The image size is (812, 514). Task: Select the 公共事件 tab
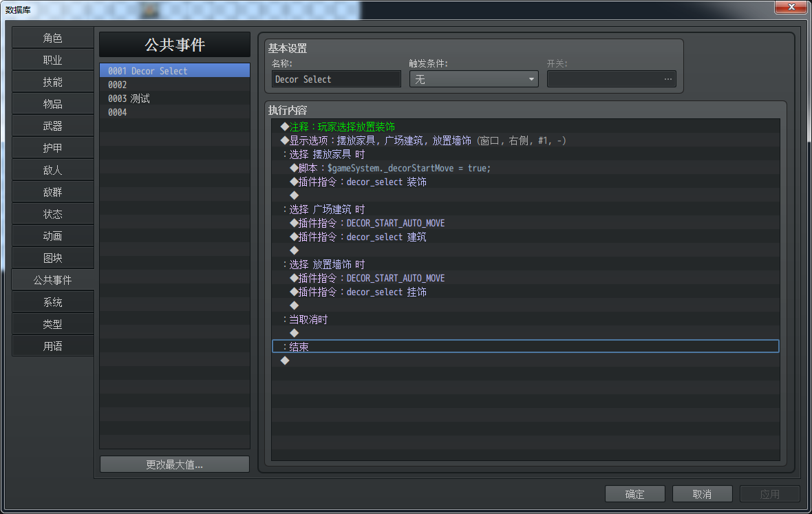coord(53,280)
